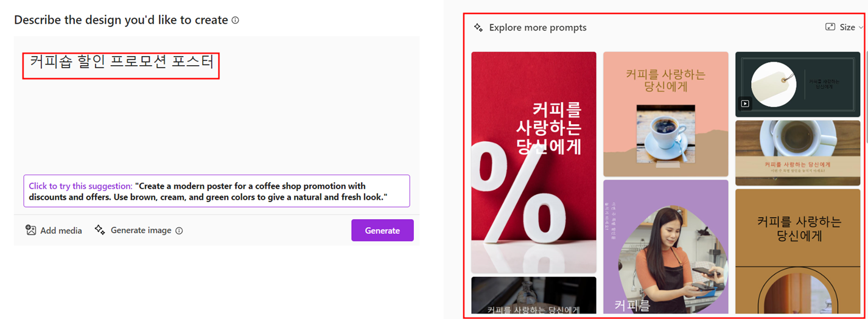The height and width of the screenshot is (319, 868).
Task: Click the purple Generate button
Action: (x=382, y=230)
